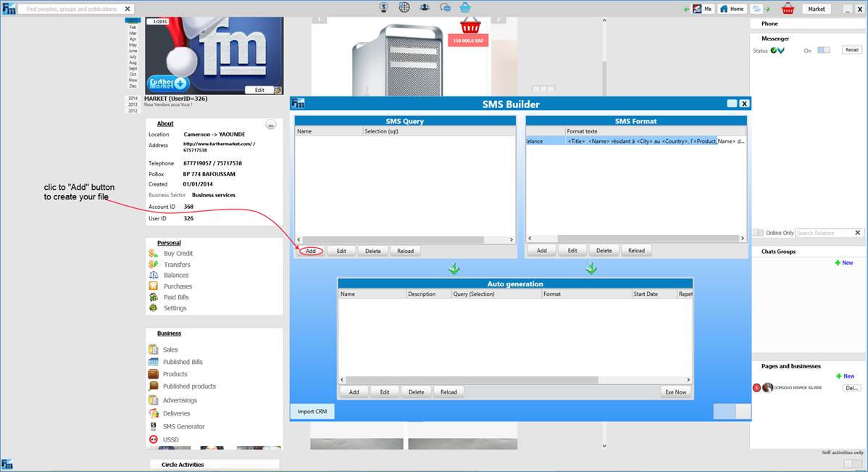Click Delete under SMS Format list

(x=604, y=250)
